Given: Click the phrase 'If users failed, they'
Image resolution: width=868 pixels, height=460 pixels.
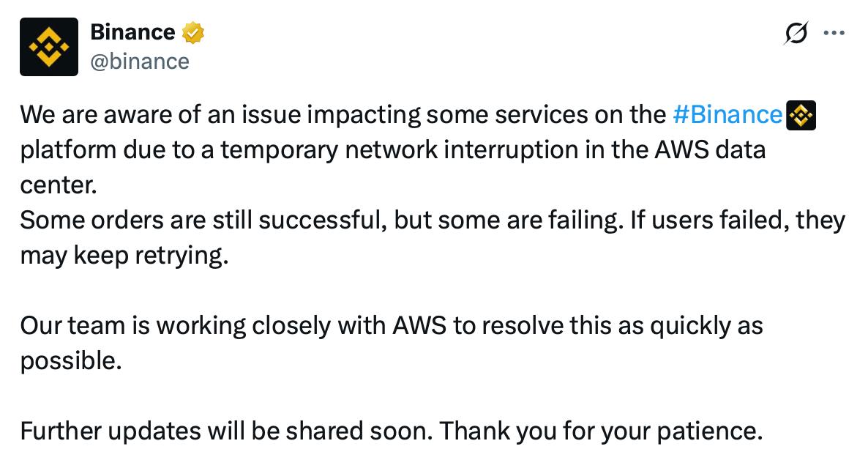Looking at the screenshot, I should click(738, 220).
